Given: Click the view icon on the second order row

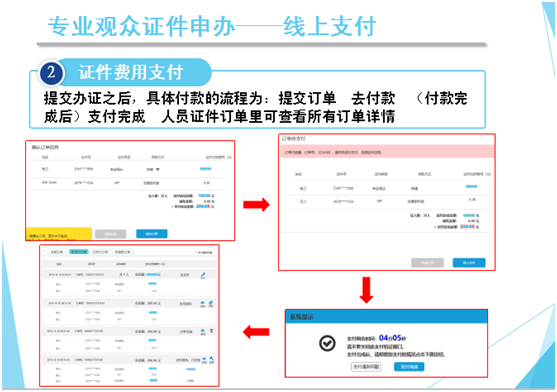Looking at the screenshot, I should tap(202, 304).
